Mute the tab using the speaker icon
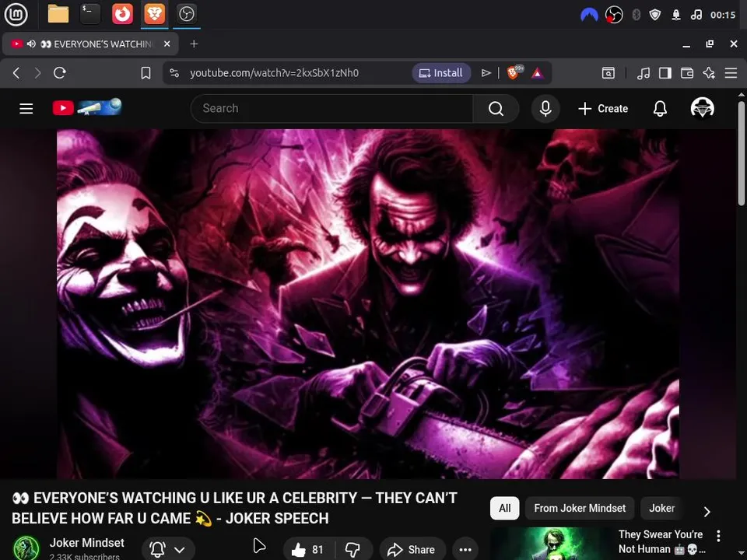 tap(31, 44)
